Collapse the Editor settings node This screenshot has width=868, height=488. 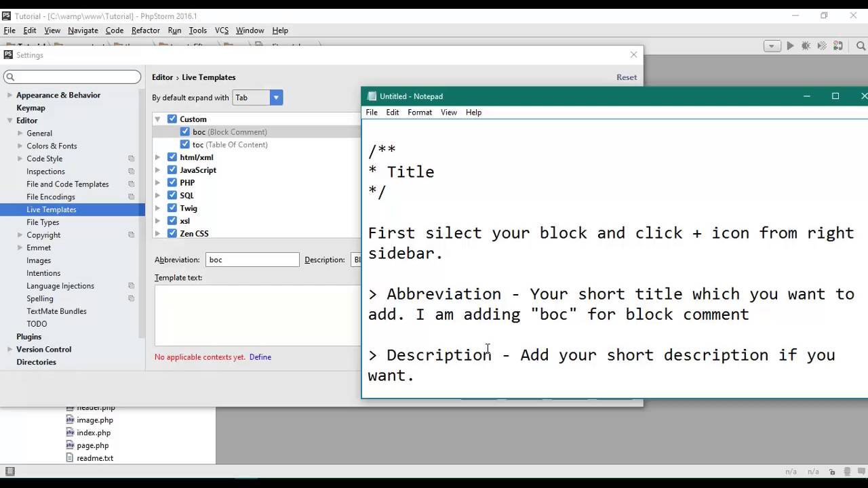click(9, 121)
